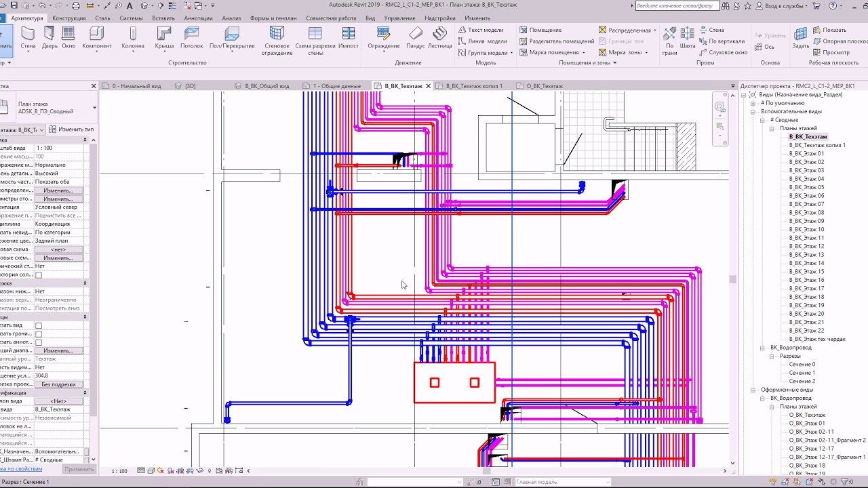
Task: Click the Ось (Grid) tool
Action: [x=764, y=47]
